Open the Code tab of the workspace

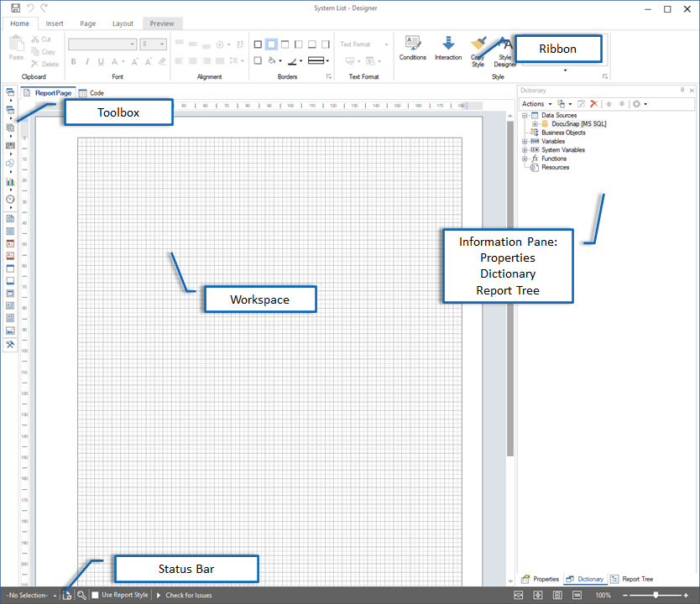pos(91,92)
